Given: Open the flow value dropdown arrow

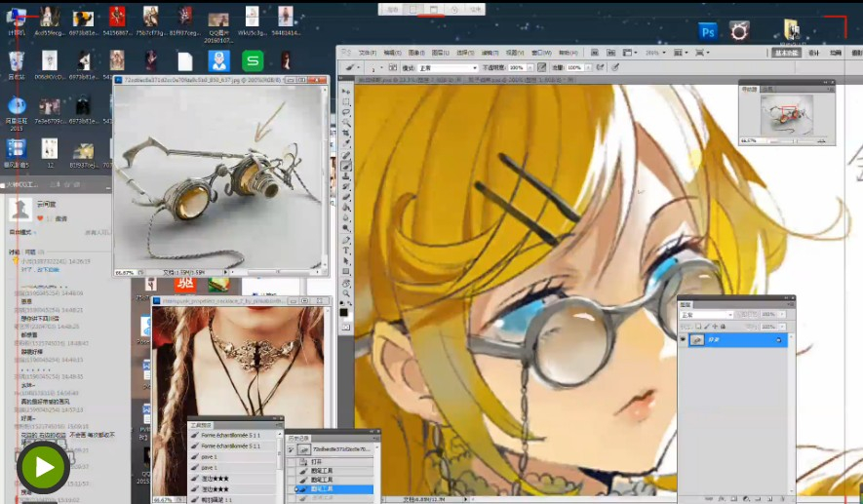Looking at the screenshot, I should pos(588,67).
